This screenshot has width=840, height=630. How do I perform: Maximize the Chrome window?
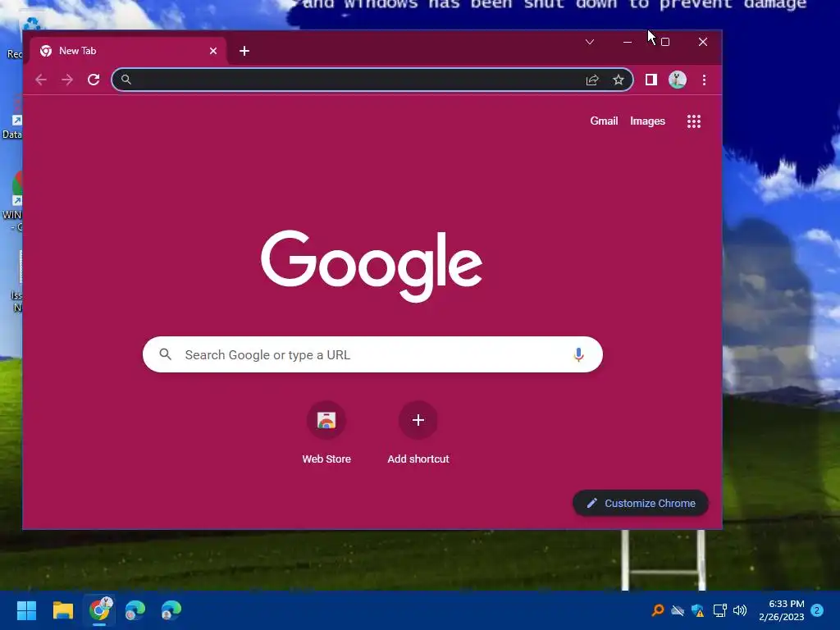(665, 42)
